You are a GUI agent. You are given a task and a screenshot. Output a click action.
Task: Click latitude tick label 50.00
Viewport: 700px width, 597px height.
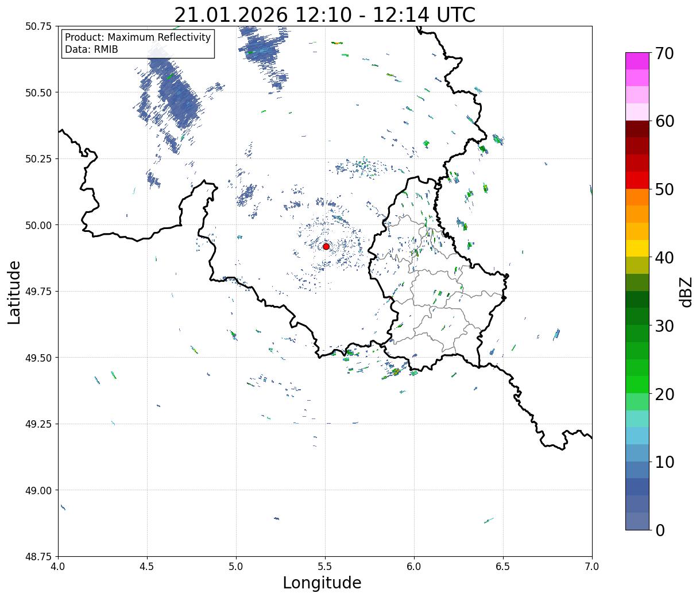pyautogui.click(x=38, y=225)
